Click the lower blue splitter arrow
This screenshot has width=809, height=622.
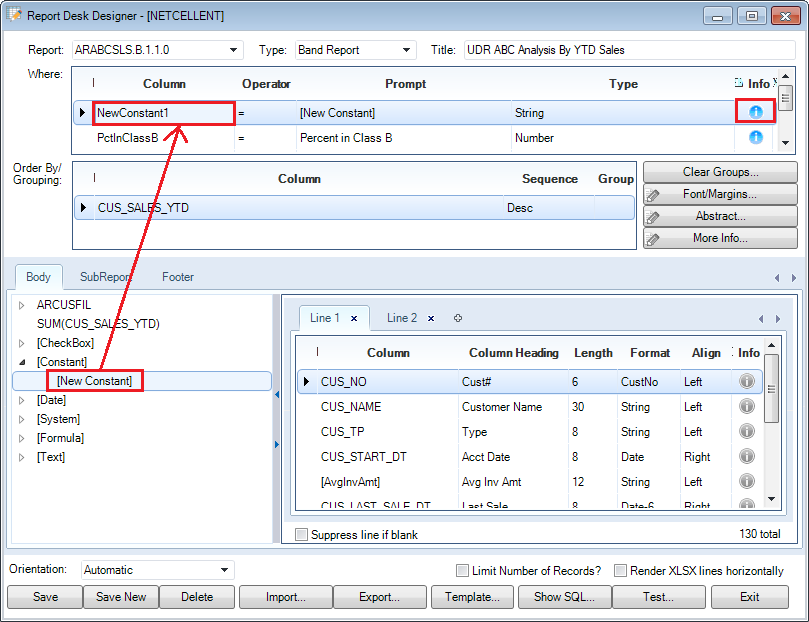(x=277, y=444)
